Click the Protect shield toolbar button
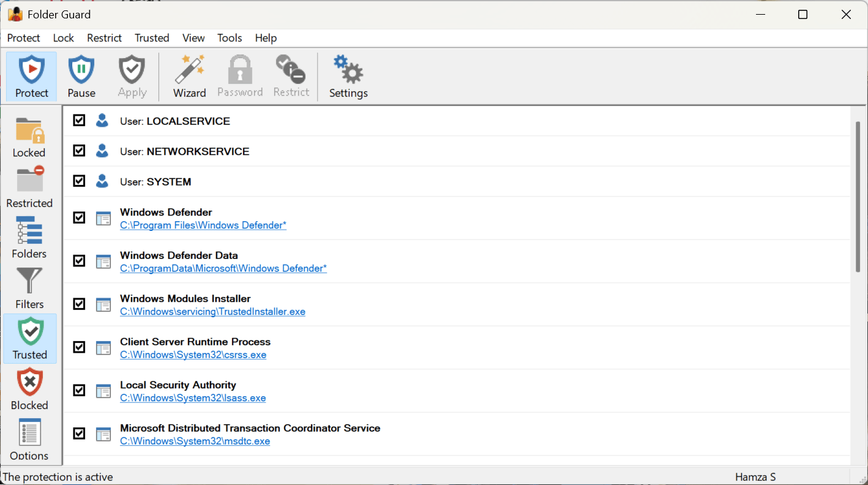Image resolution: width=868 pixels, height=485 pixels. pyautogui.click(x=31, y=77)
